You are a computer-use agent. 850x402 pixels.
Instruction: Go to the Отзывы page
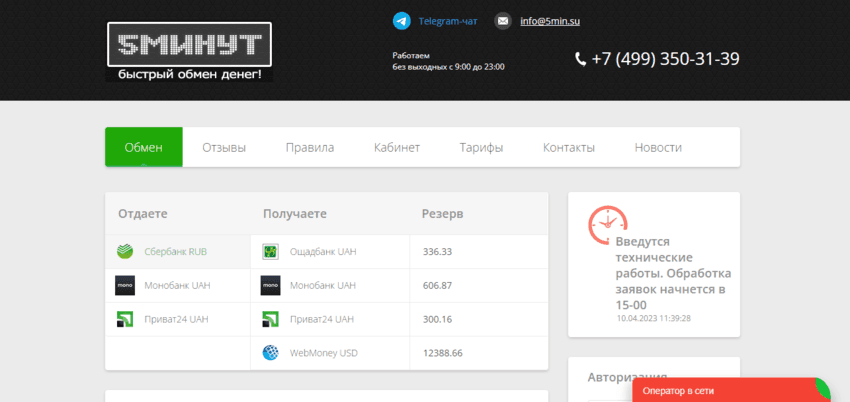pyautogui.click(x=224, y=147)
